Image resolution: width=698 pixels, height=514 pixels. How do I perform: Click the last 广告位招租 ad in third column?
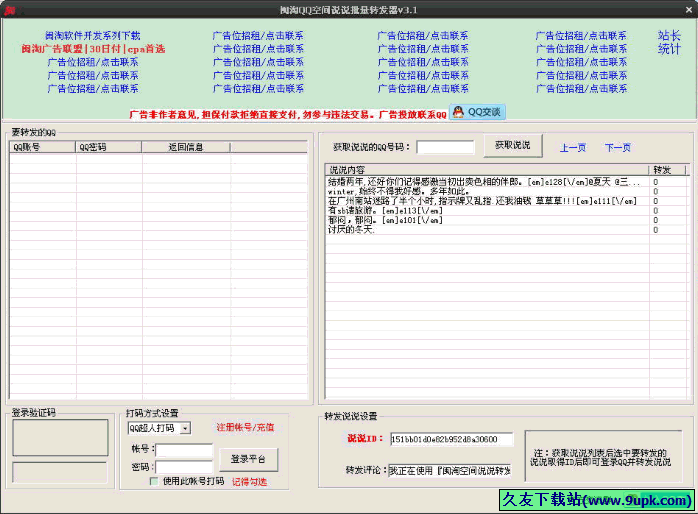point(423,89)
